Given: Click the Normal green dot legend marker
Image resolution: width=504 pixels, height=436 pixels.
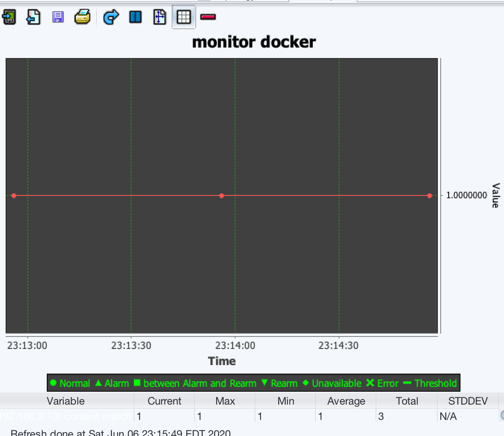Looking at the screenshot, I should click(x=53, y=383).
